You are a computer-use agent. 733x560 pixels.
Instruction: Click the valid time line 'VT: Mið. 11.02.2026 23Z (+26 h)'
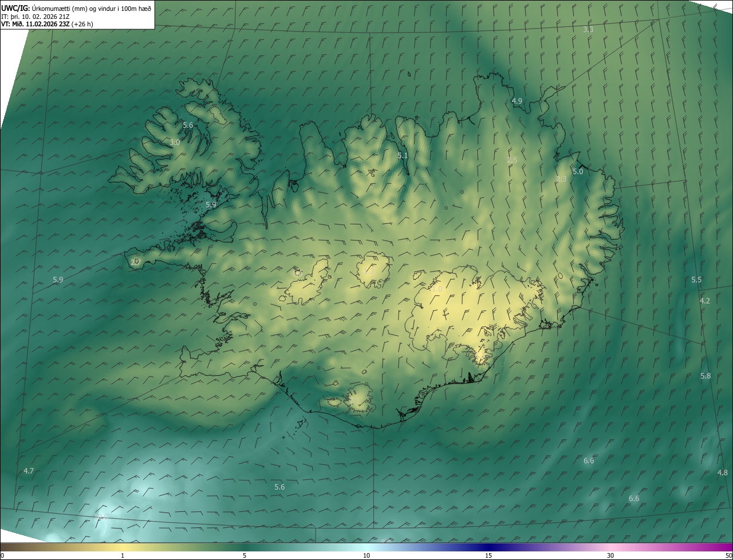(x=48, y=24)
